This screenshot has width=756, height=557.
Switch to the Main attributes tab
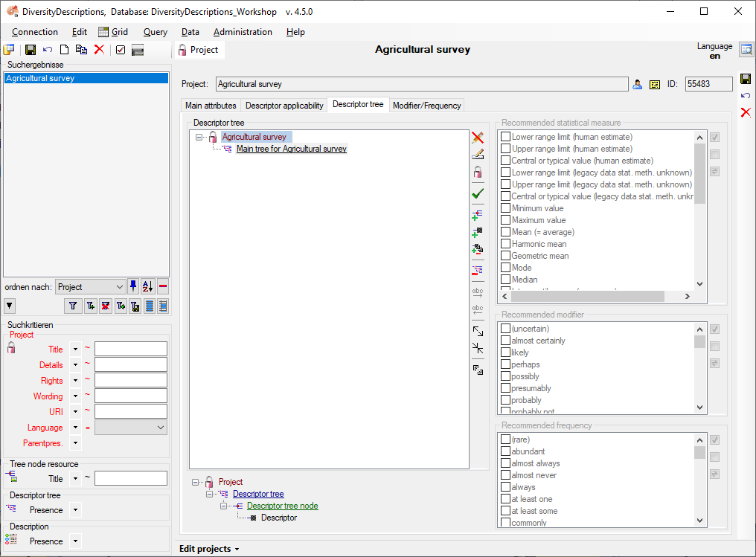coord(211,106)
